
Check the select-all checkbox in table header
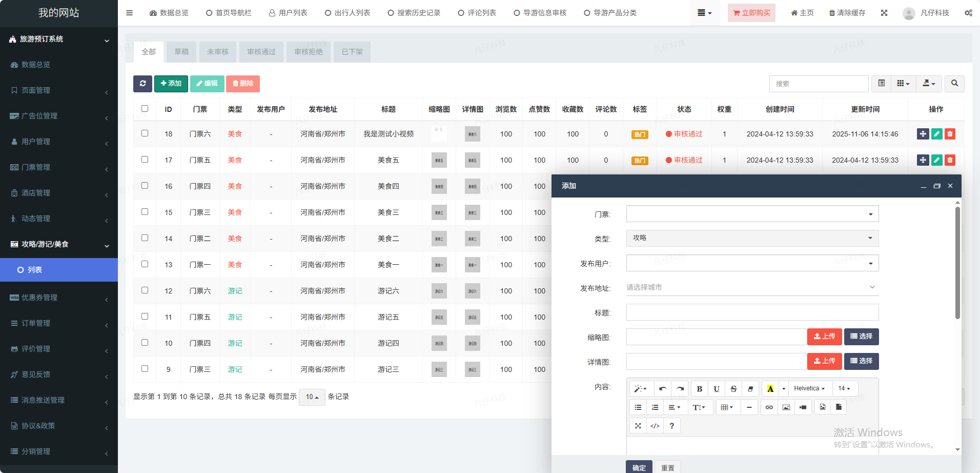[x=145, y=109]
